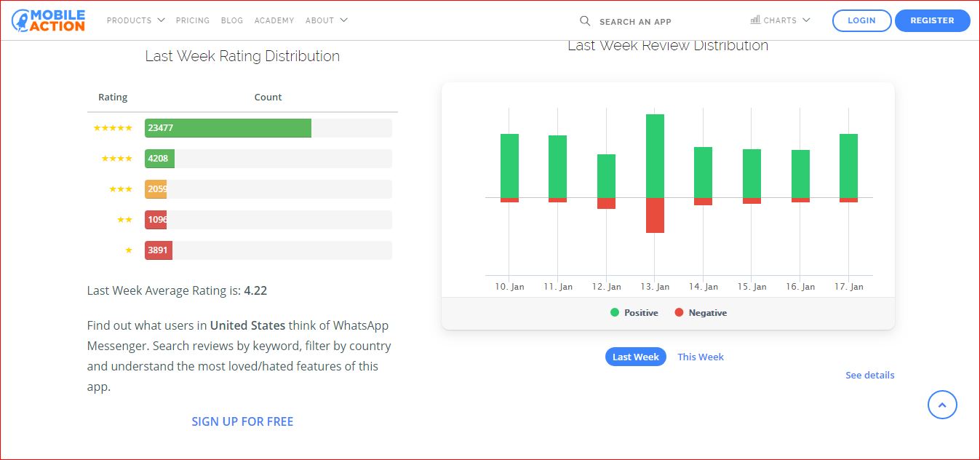The height and width of the screenshot is (460, 980).
Task: Click the Sign Up For Free link
Action: tap(242, 421)
